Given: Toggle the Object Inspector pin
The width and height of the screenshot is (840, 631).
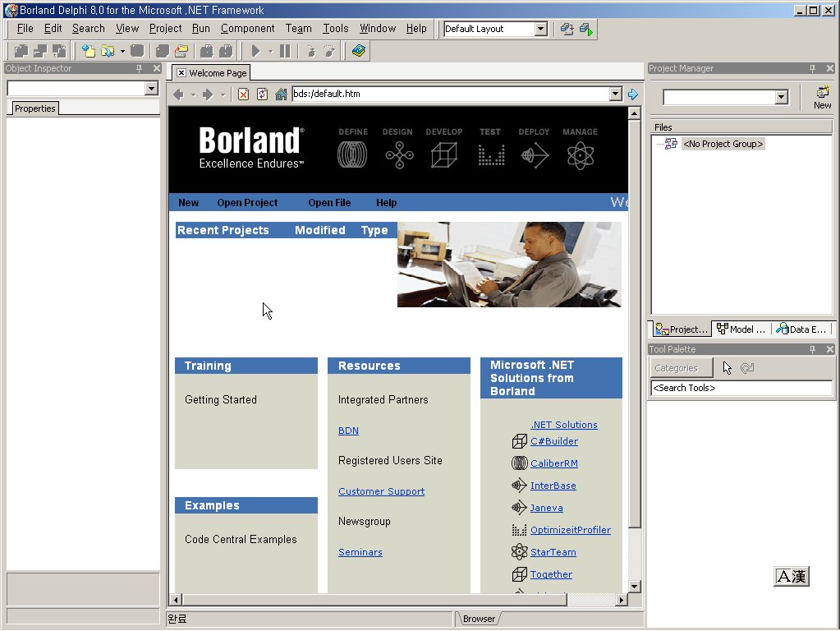Looking at the screenshot, I should click(139, 69).
